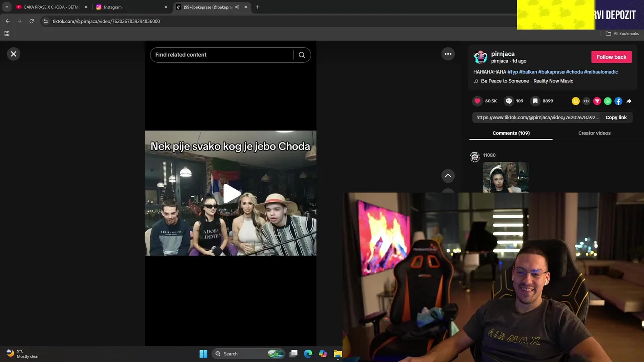Image resolution: width=644 pixels, height=362 pixels.
Task: Share the video to Facebook
Action: 618,101
